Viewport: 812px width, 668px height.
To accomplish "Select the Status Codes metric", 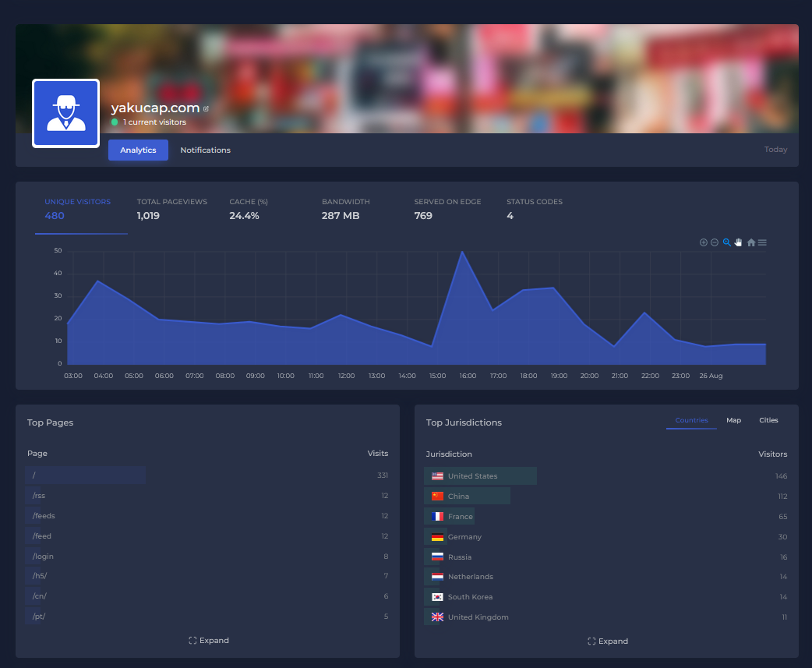I will [x=535, y=209].
